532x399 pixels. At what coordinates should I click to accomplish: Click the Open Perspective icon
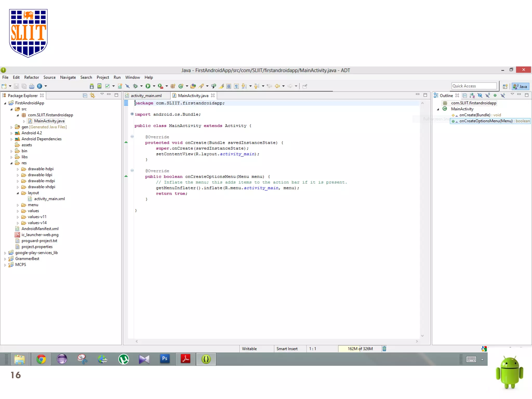coord(505,87)
